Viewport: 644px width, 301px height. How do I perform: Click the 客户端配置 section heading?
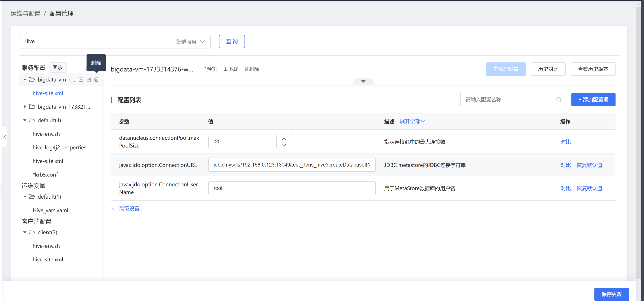tap(36, 221)
